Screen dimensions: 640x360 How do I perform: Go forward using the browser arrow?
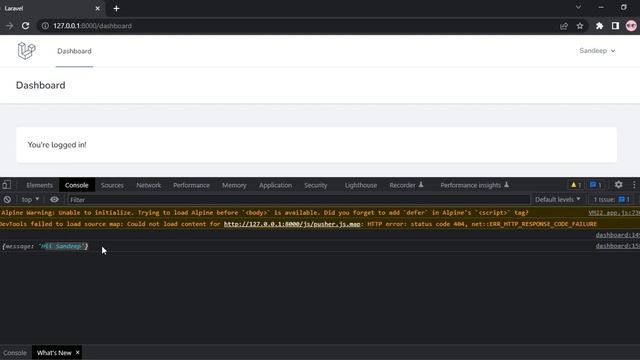(x=9, y=26)
